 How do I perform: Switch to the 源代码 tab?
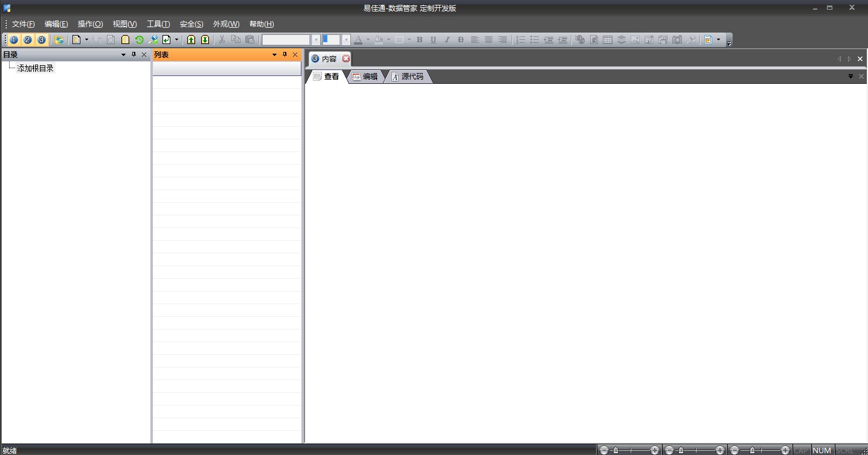[x=408, y=77]
